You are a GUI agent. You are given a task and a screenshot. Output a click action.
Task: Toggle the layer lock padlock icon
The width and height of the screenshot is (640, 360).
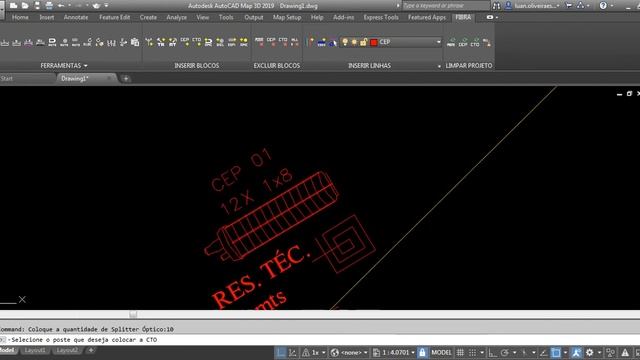[363, 42]
